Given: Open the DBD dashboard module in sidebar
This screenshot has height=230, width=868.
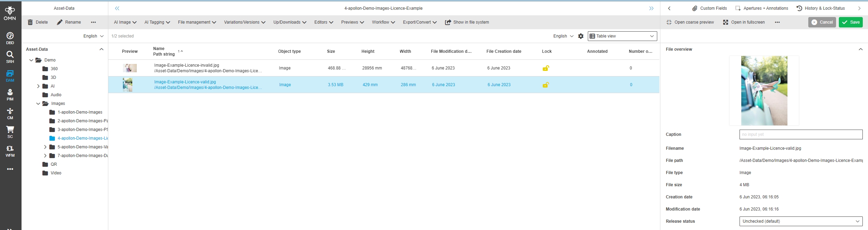Looking at the screenshot, I should click(x=10, y=38).
